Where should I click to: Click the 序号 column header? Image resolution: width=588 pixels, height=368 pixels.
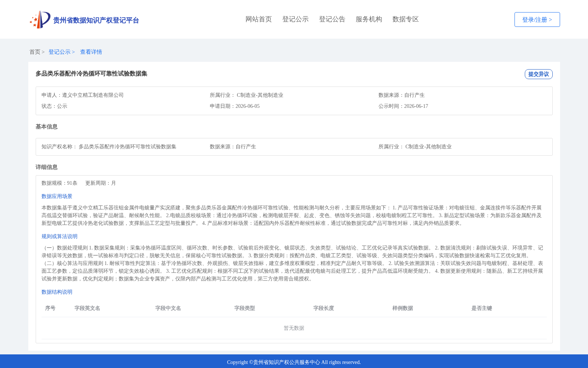click(x=50, y=308)
